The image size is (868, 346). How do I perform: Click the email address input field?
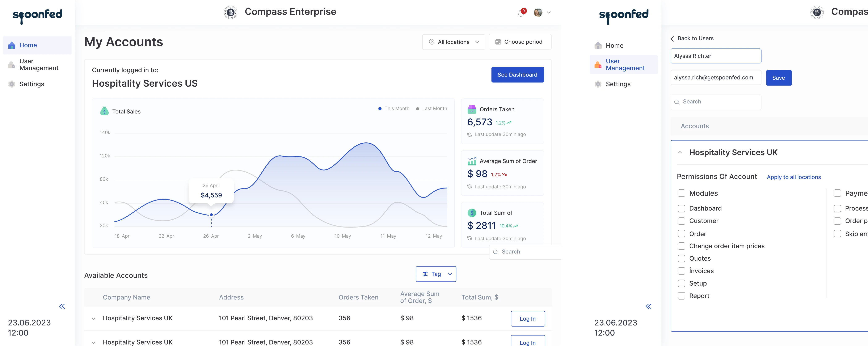point(715,77)
